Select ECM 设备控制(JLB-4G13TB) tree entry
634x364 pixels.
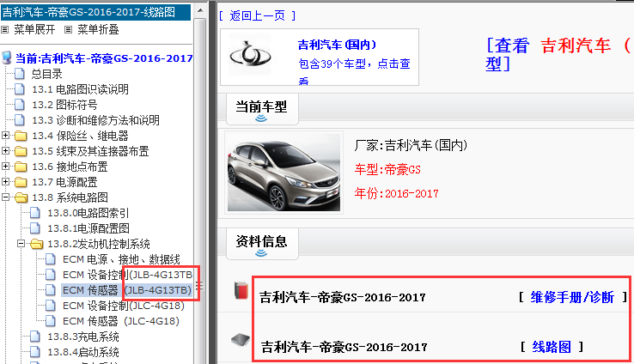click(x=127, y=275)
